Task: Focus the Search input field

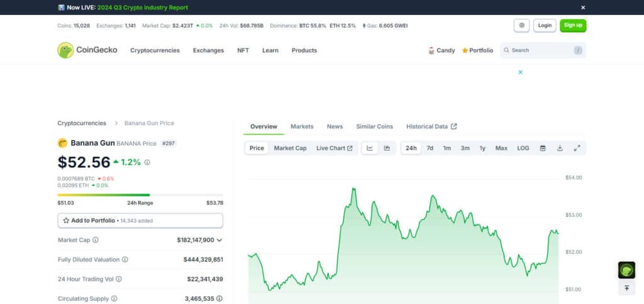Action: pyautogui.click(x=543, y=50)
